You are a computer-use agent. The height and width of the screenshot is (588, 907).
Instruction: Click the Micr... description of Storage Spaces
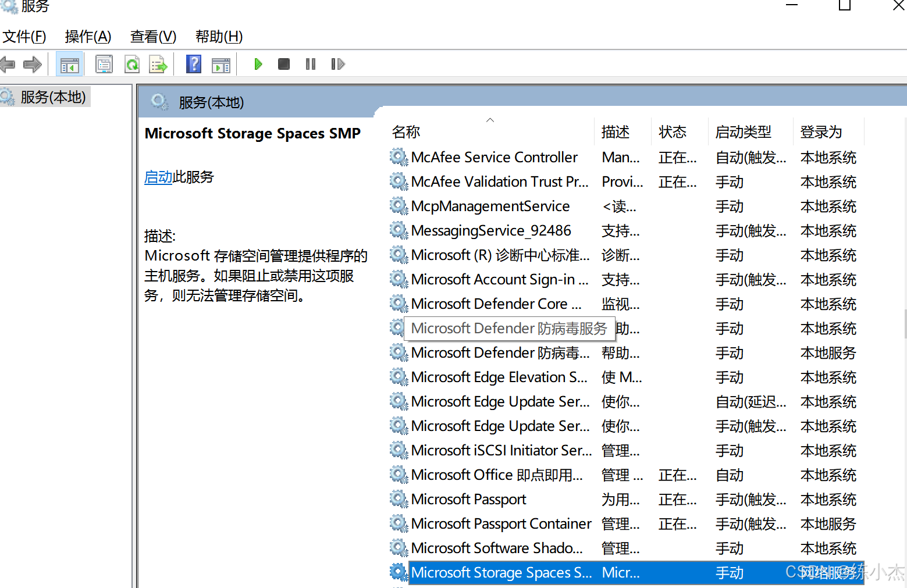pos(621,573)
